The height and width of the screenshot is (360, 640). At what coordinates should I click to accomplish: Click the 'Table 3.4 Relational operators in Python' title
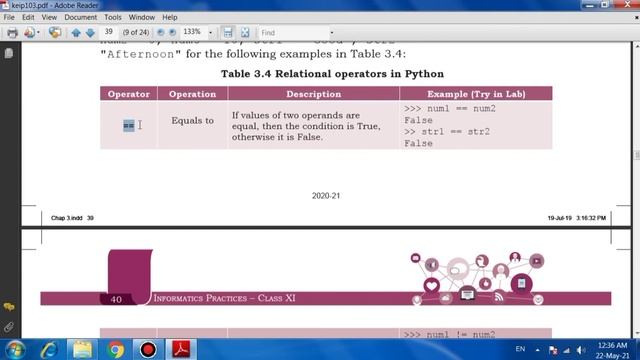coord(332,74)
